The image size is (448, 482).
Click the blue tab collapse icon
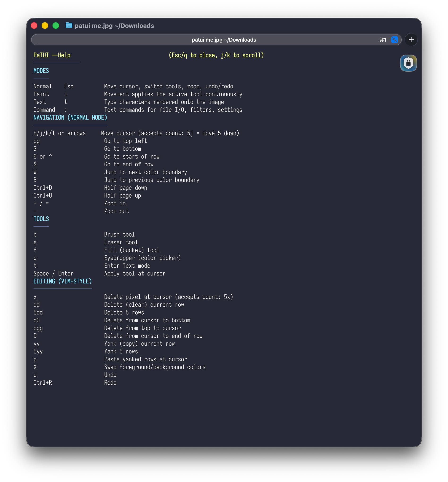click(x=394, y=40)
